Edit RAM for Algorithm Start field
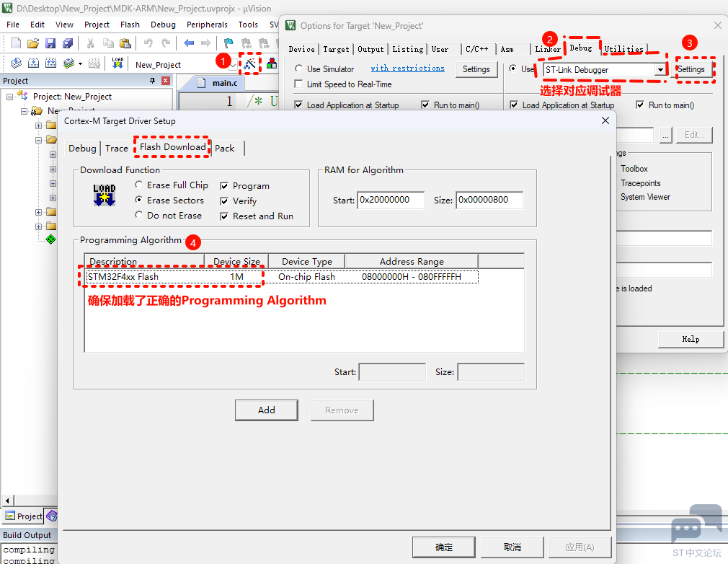The height and width of the screenshot is (564, 728). coord(391,200)
